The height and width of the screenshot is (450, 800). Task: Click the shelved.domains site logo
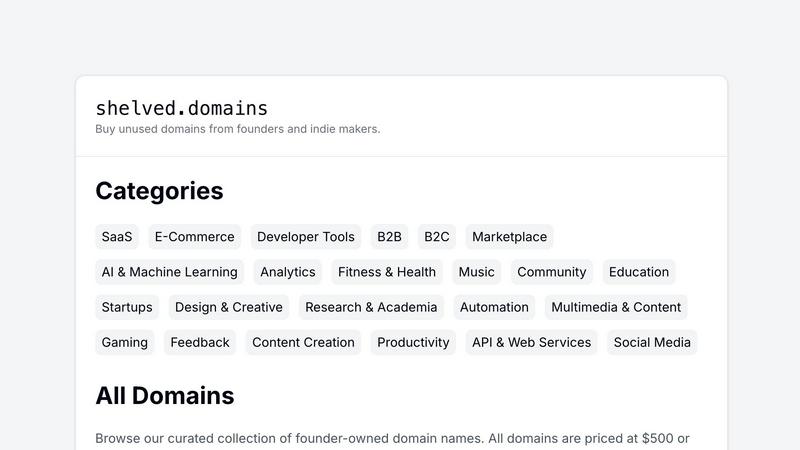(x=181, y=108)
